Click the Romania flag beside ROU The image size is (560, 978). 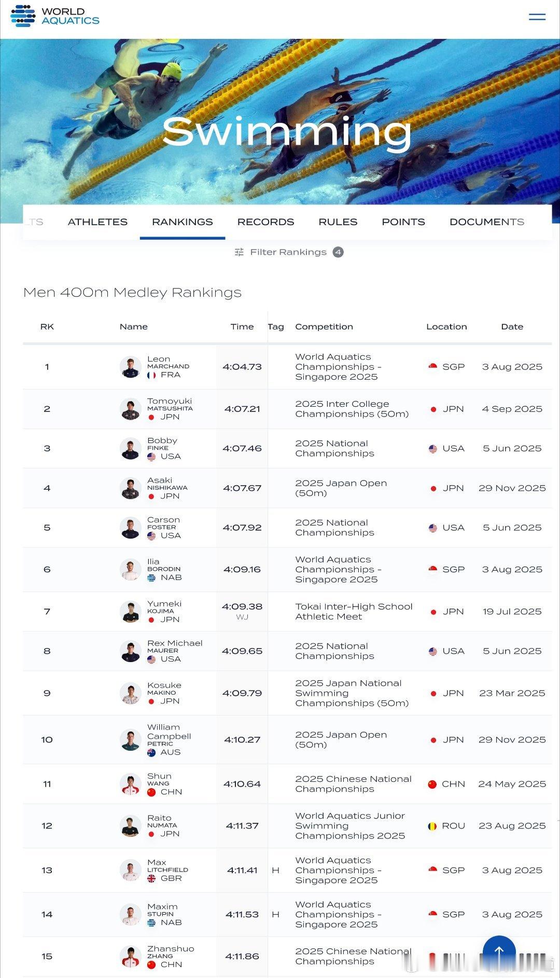coord(432,826)
